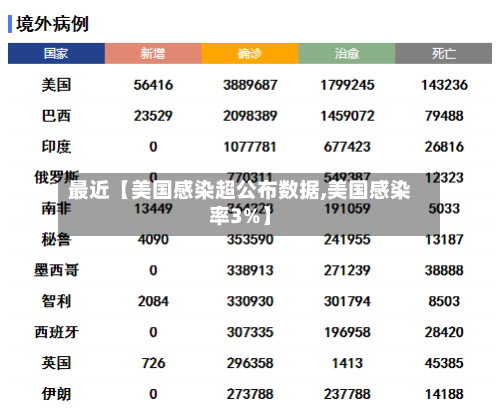Click the country name 伊朗
Image resolution: width=500 pixels, height=409 pixels.
[56, 394]
